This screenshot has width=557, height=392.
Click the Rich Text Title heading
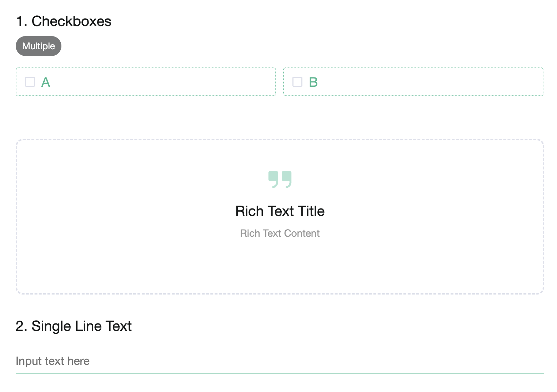280,211
